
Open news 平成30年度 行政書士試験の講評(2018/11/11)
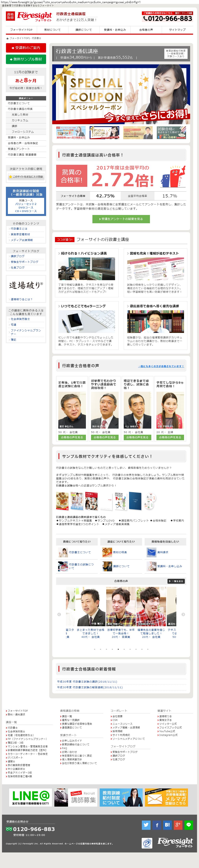[x=87, y=681]
